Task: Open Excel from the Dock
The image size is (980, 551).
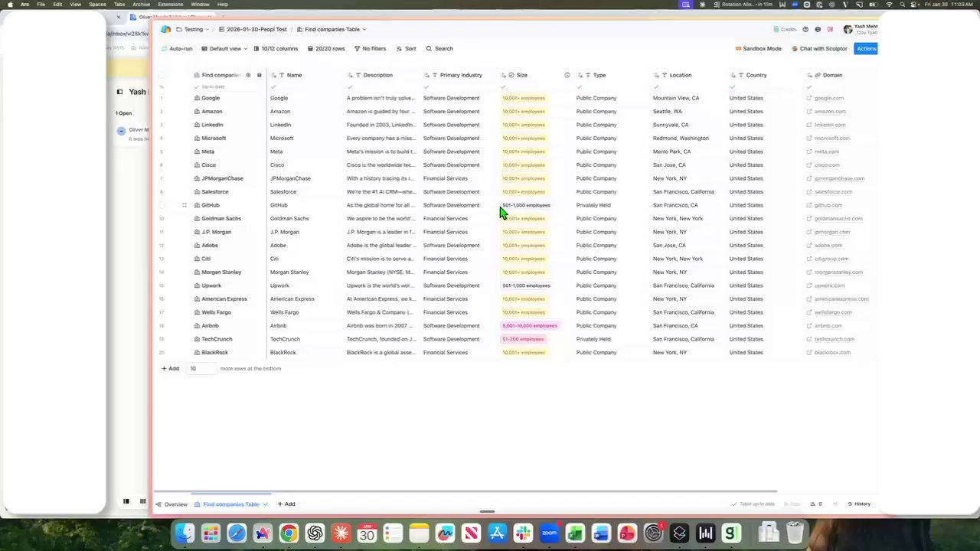Action: [575, 533]
